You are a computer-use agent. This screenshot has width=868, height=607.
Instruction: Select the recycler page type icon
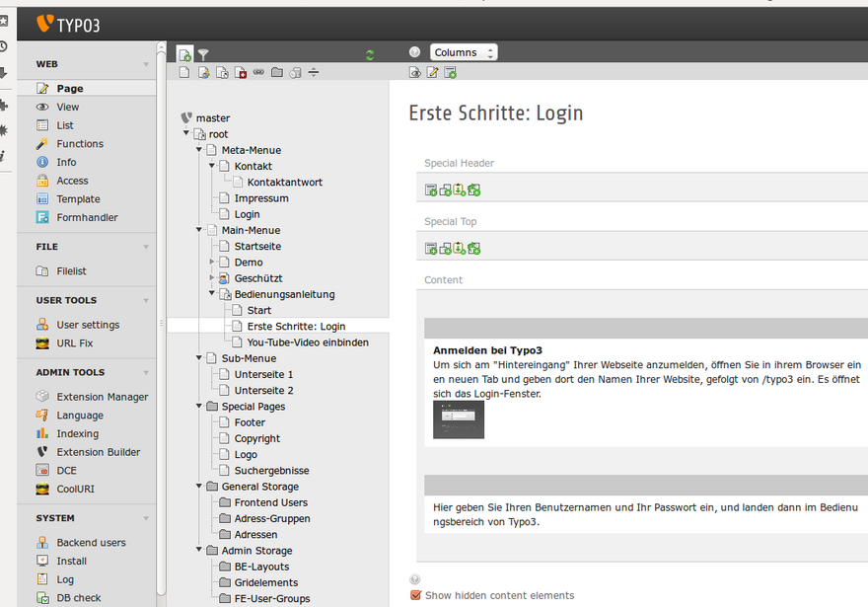[x=295, y=73]
